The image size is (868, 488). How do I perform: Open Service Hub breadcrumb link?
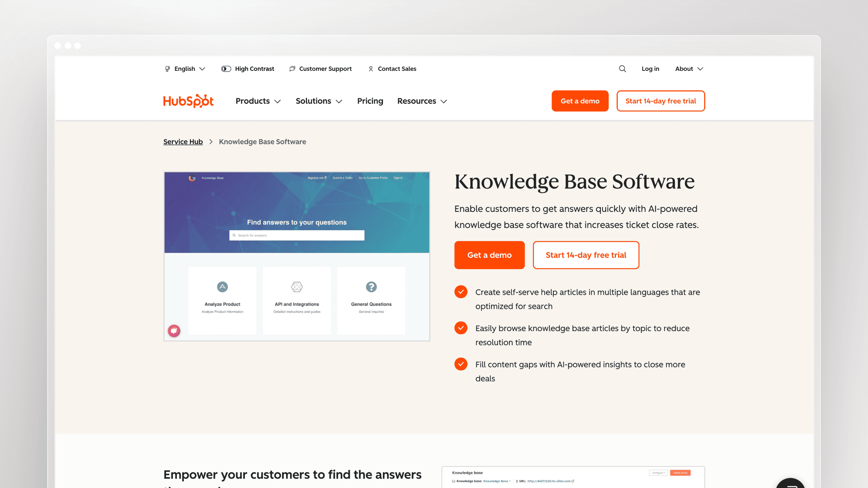183,142
